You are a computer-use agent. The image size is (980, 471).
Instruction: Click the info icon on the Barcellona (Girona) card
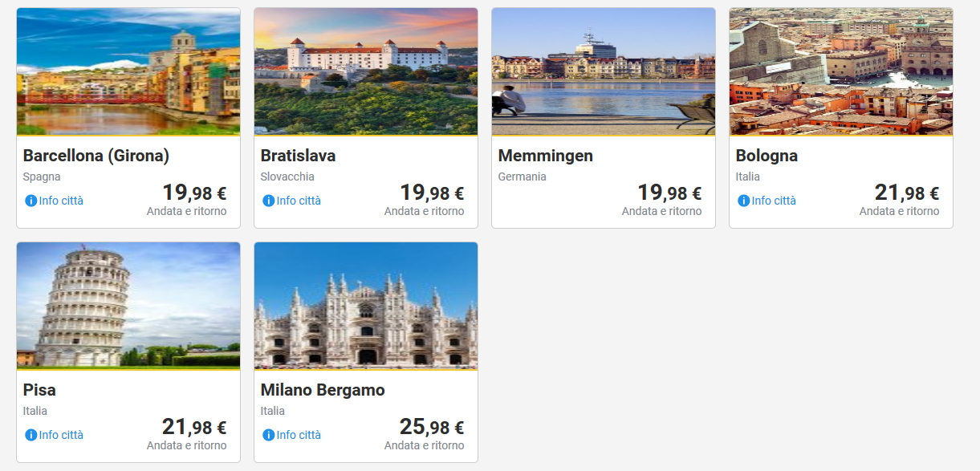31,201
